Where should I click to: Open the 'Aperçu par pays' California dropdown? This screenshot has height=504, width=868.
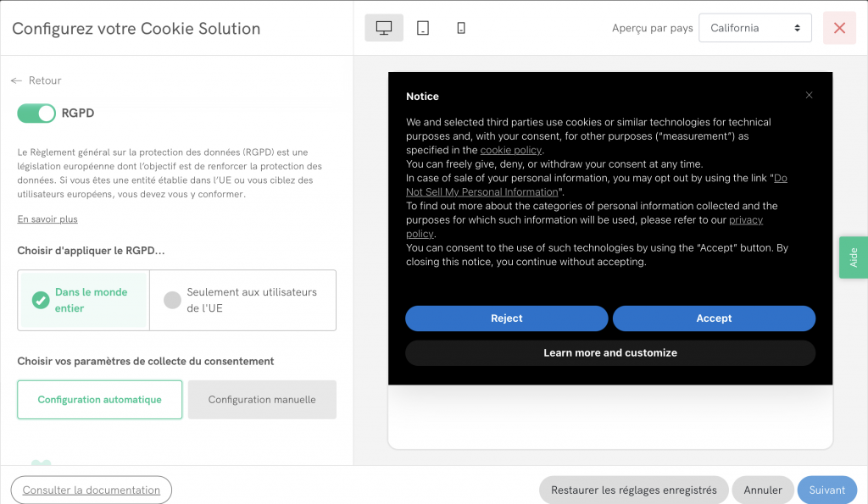click(x=754, y=28)
